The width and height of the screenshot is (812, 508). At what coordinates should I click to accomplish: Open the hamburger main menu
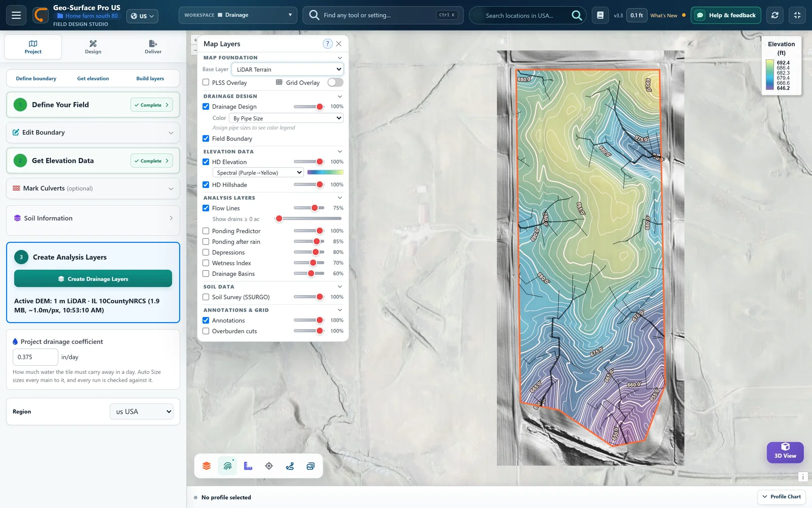pos(16,15)
